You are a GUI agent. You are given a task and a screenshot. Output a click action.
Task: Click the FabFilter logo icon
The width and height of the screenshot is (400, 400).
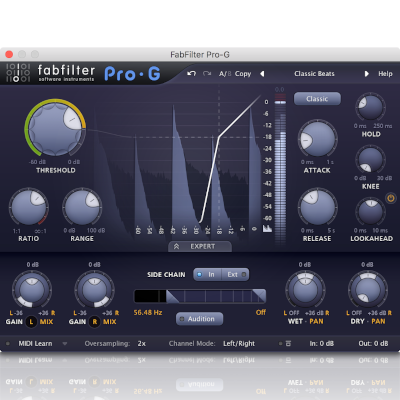pos(18,72)
